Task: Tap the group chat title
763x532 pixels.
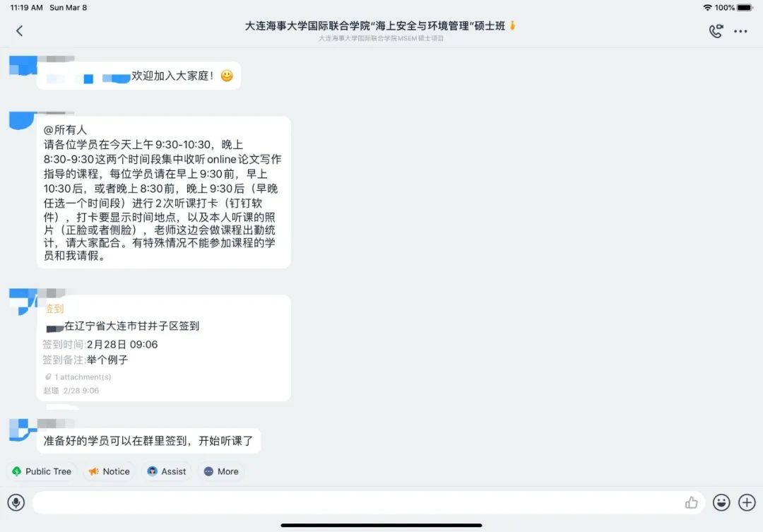Action: pos(375,26)
